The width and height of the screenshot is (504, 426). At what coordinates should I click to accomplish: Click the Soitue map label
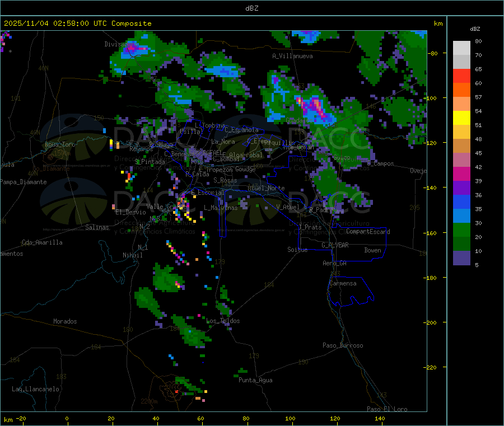coord(297,250)
